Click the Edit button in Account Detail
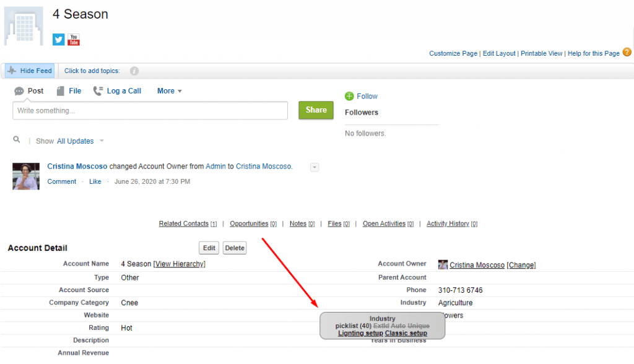This screenshot has height=364, width=634. point(209,248)
